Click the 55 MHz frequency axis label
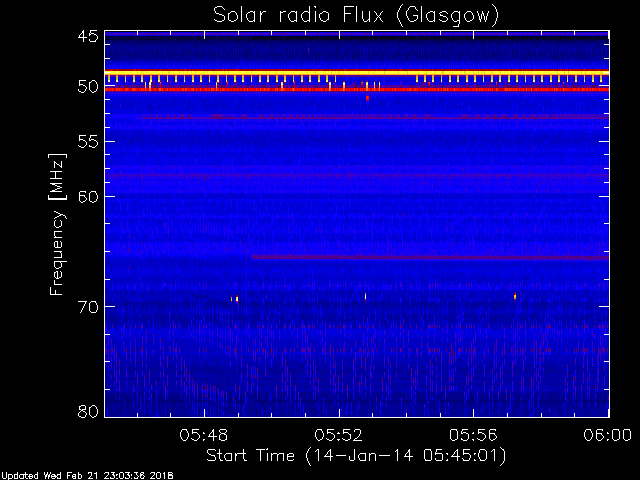The image size is (640, 480). [x=88, y=142]
